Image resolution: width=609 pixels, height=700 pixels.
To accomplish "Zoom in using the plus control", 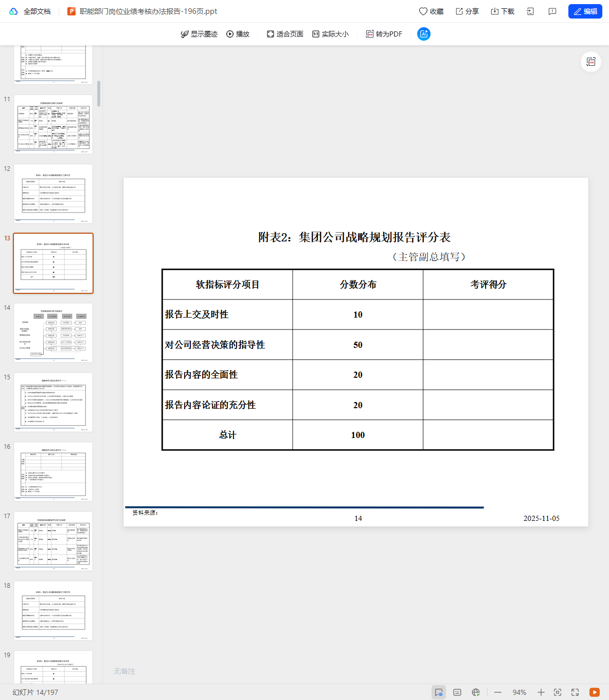I will click(x=541, y=692).
